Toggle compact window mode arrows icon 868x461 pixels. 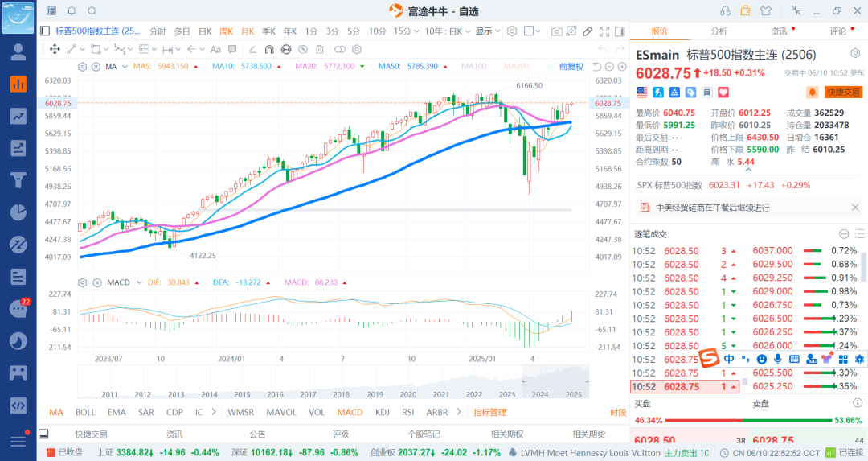coord(796,10)
